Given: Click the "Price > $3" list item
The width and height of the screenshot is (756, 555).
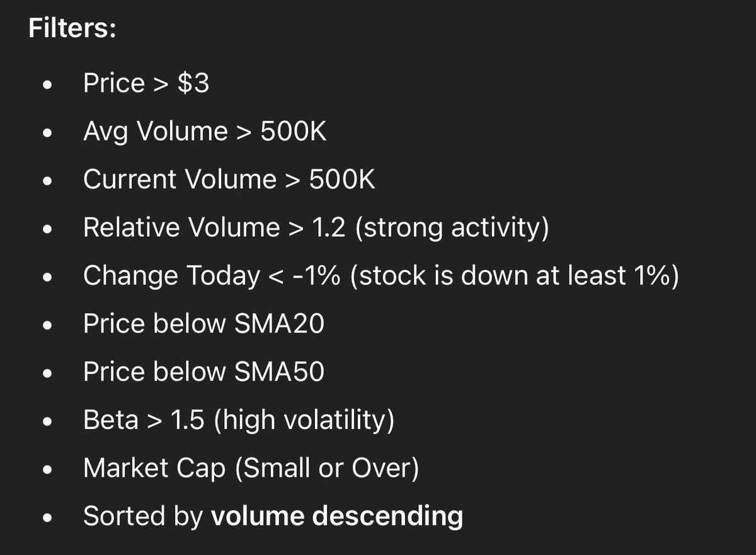Looking at the screenshot, I should (x=146, y=84).
